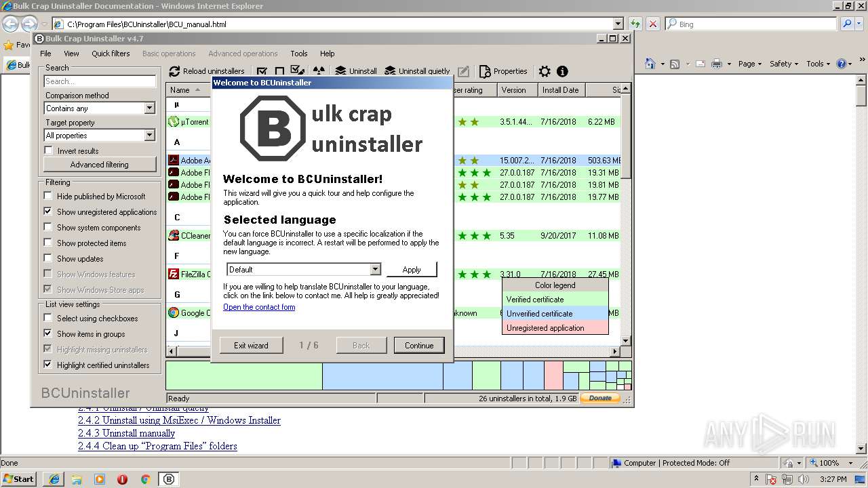This screenshot has width=868, height=488.
Task: Open the IE address bar dropdown arrow
Action: click(617, 24)
